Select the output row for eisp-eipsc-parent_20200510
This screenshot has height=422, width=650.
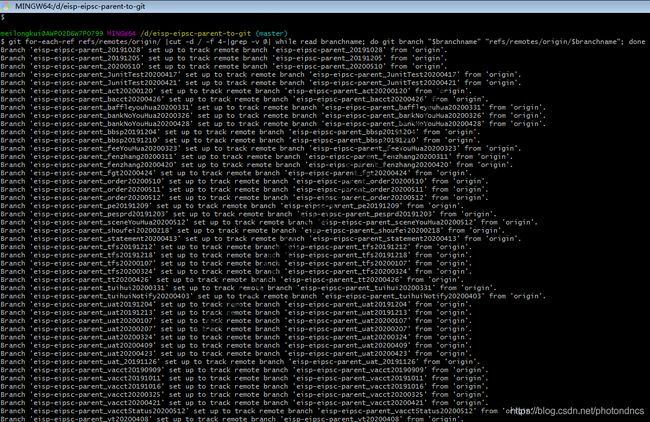224,66
